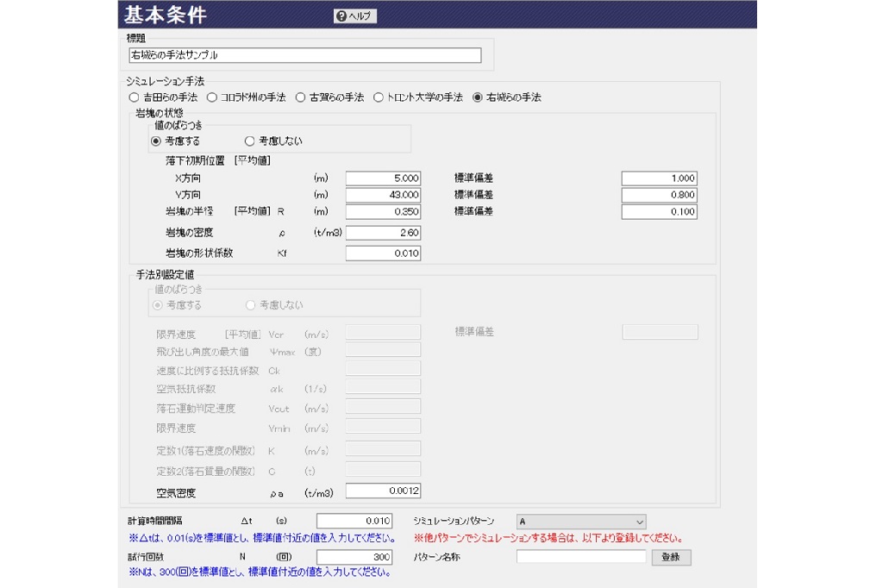
Task: Click the 岩塊の形状係数 Kf field 0.010
Action: coord(384,253)
